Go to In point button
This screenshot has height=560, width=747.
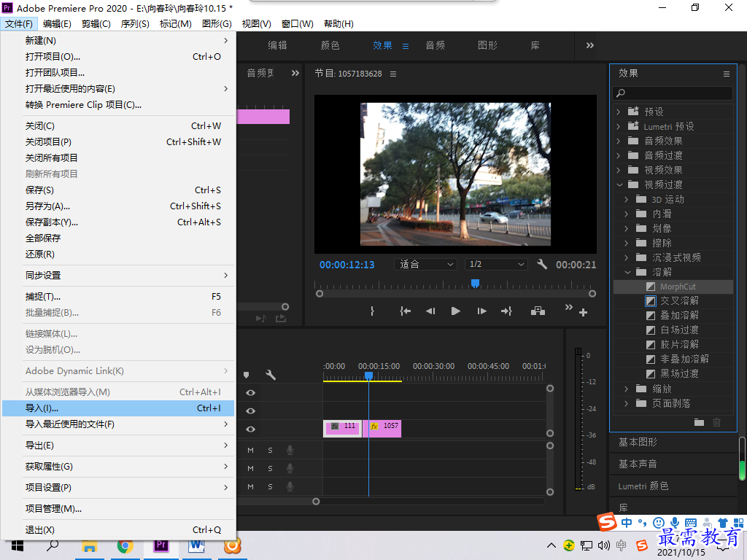tap(405, 311)
